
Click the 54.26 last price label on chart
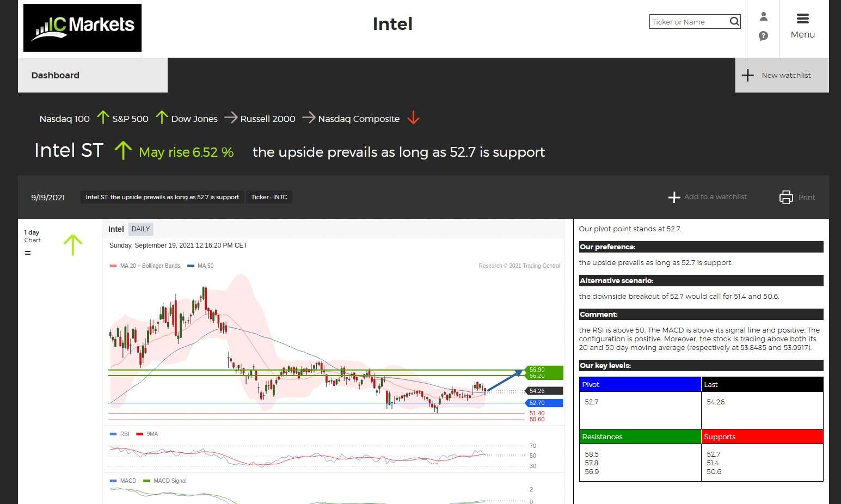544,391
